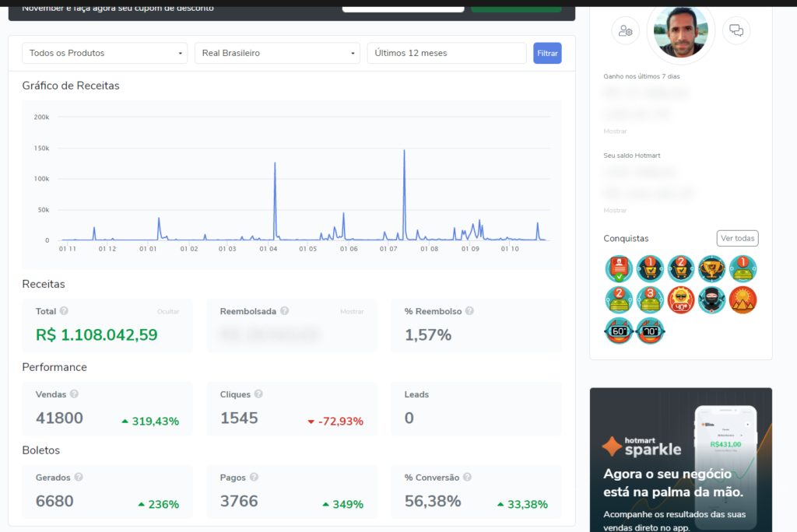Click the Pagos boletos count 3766
Viewport: 797px width, 532px height.
click(x=239, y=501)
